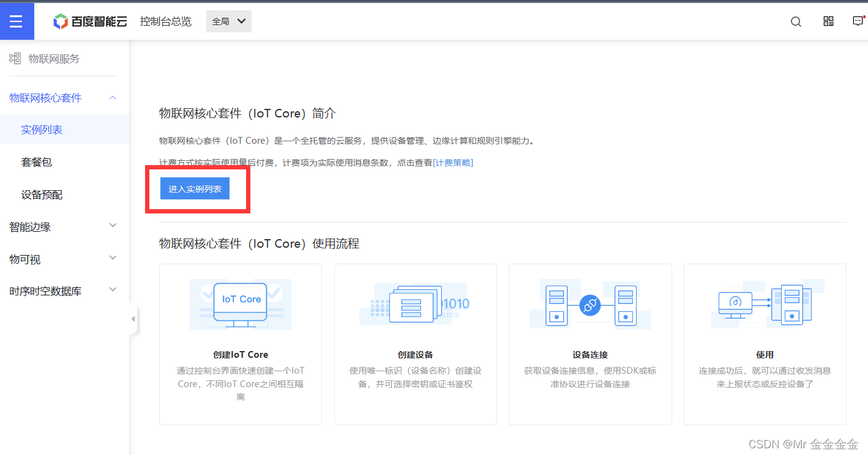Image resolution: width=868 pixels, height=455 pixels.
Task: Open the 全局 region dropdown
Action: [x=228, y=21]
